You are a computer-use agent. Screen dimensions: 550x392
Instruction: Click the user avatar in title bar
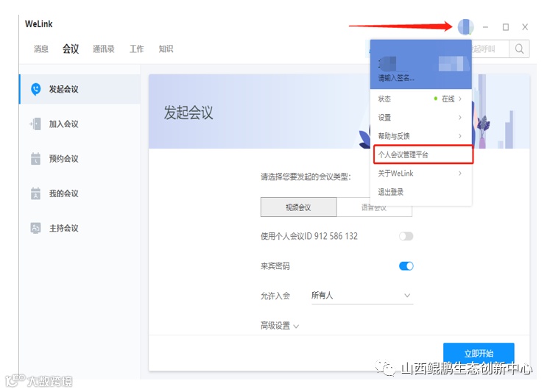coord(465,27)
